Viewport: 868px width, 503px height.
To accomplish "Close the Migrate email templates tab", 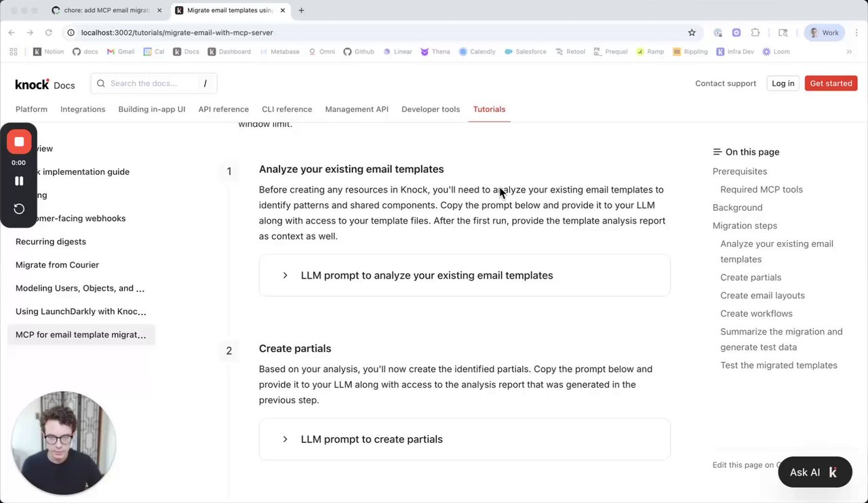I will click(x=281, y=10).
